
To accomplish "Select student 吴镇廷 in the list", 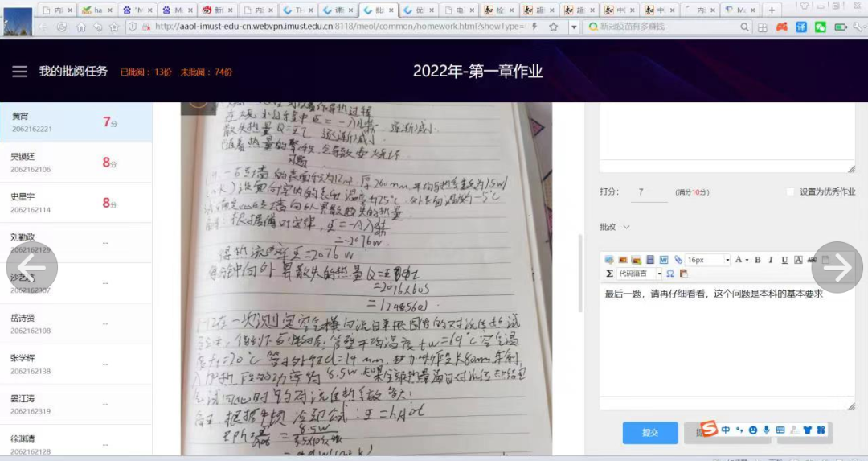I will pos(76,163).
